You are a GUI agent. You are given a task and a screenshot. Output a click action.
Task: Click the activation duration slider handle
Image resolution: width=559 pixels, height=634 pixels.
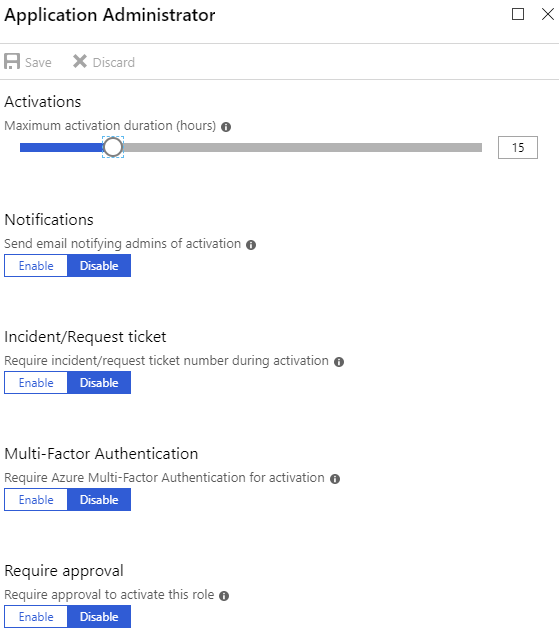[x=113, y=147]
